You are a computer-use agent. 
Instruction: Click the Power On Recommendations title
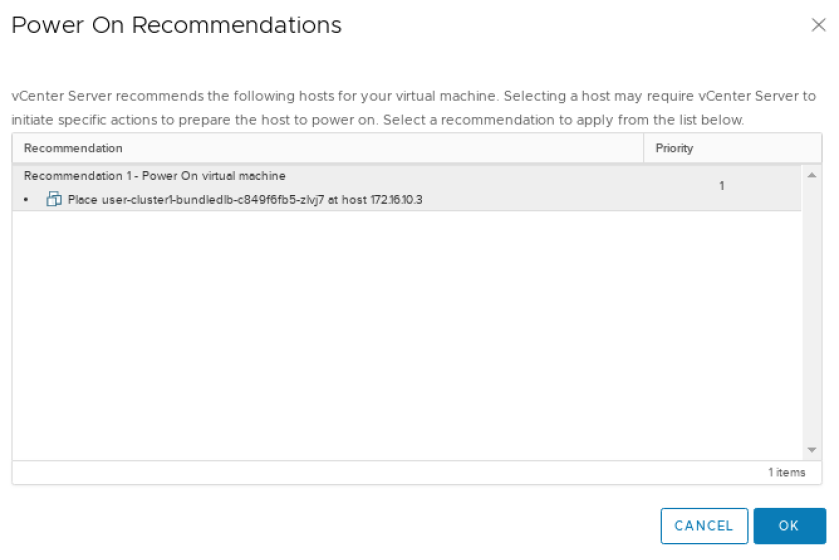point(176,26)
